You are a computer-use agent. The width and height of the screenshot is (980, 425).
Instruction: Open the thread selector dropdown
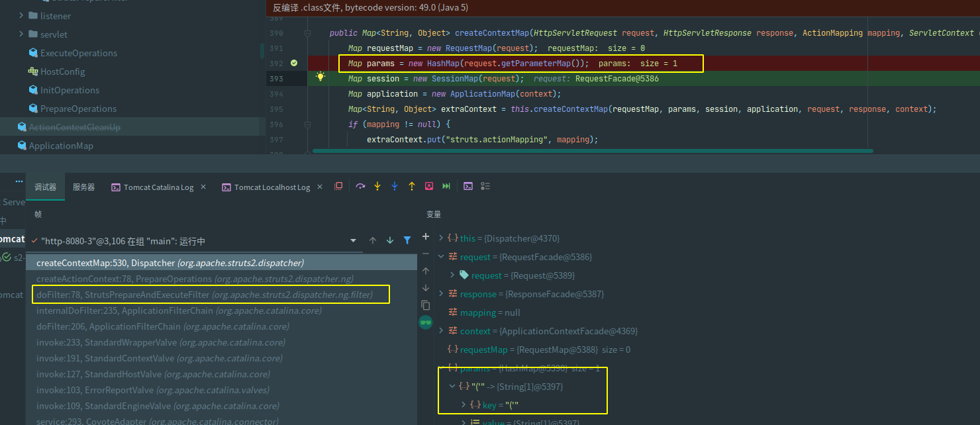pos(353,241)
